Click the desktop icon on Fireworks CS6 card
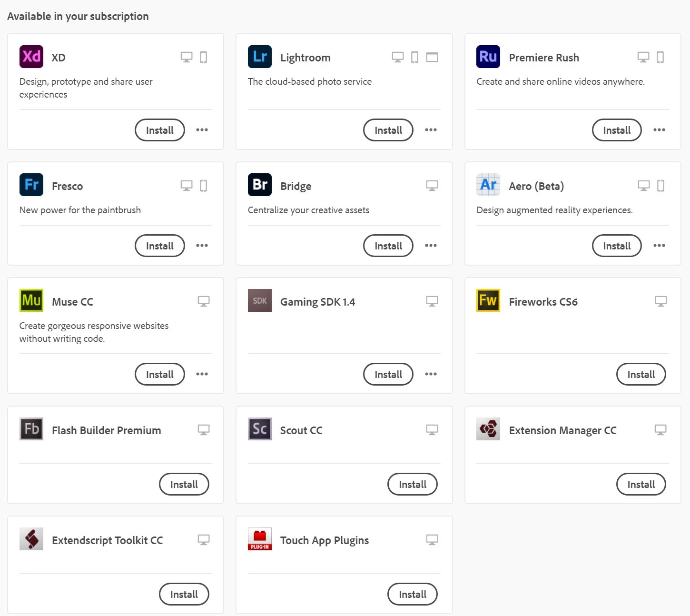The image size is (690, 616). tap(661, 301)
